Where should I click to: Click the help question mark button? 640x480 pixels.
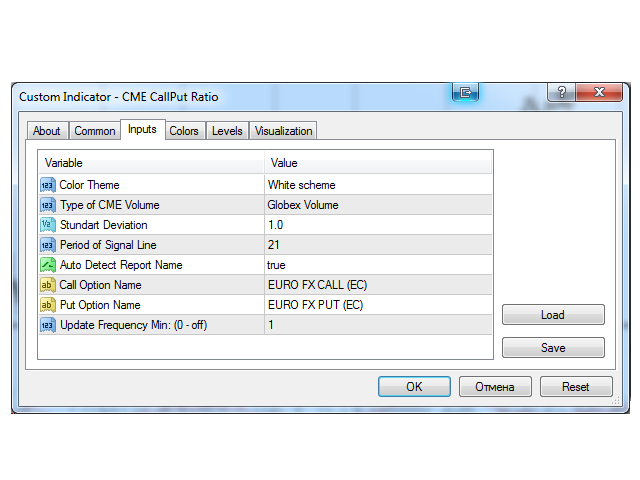(561, 92)
